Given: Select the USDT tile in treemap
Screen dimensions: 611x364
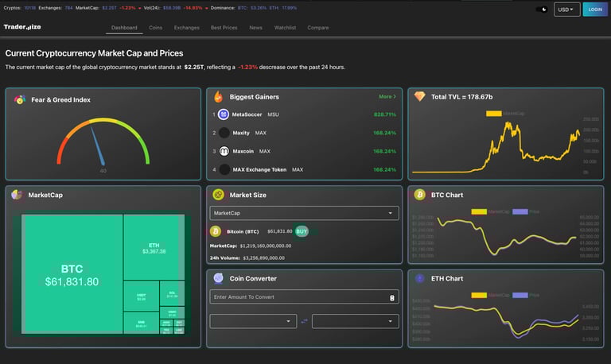Looking at the screenshot, I should (x=141, y=296).
